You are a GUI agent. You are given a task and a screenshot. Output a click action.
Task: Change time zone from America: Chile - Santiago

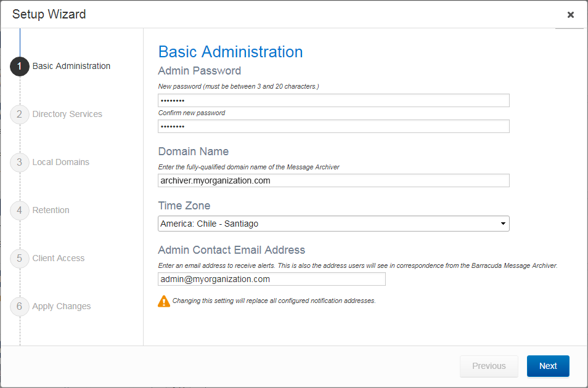coord(333,224)
